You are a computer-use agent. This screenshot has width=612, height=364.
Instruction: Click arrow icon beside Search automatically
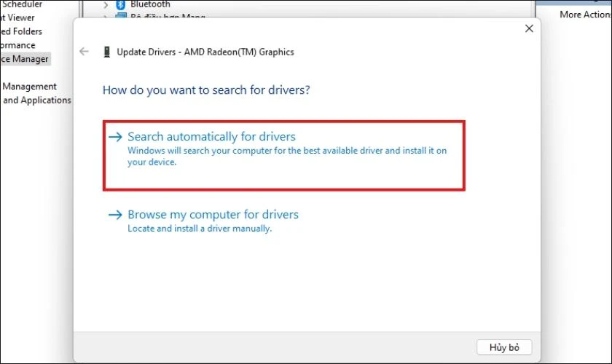116,137
